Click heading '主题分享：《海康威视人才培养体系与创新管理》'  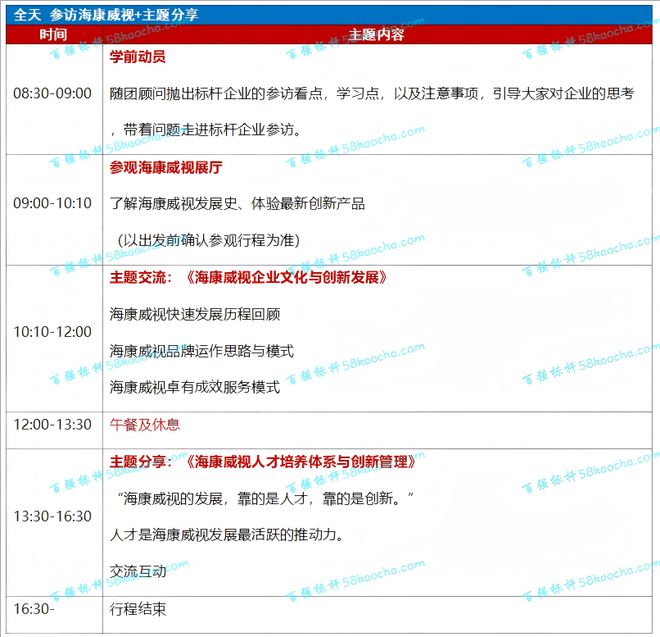point(263,462)
